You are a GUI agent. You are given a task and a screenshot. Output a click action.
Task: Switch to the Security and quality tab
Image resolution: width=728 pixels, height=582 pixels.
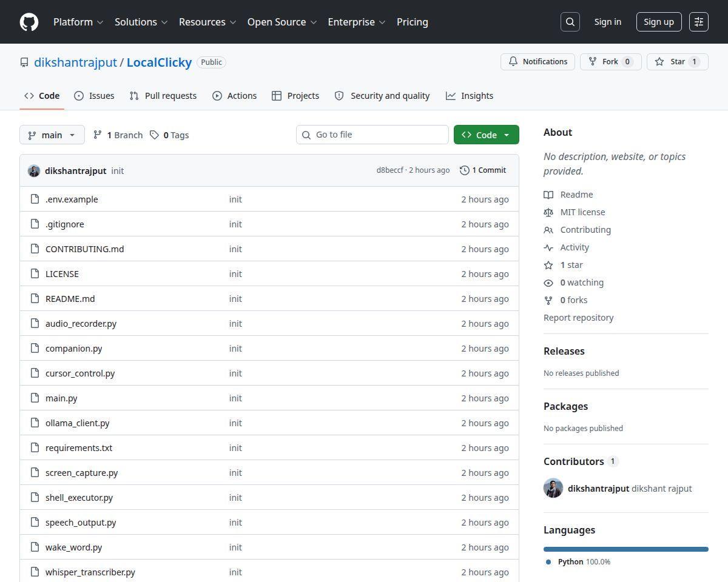[x=382, y=96]
